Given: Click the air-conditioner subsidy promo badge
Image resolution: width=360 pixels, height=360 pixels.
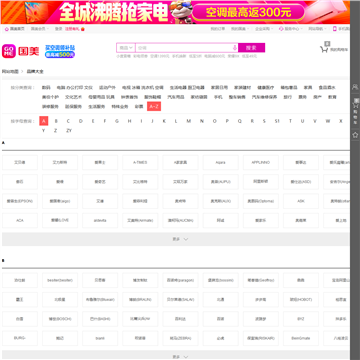Looking at the screenshot, I should point(60,51).
